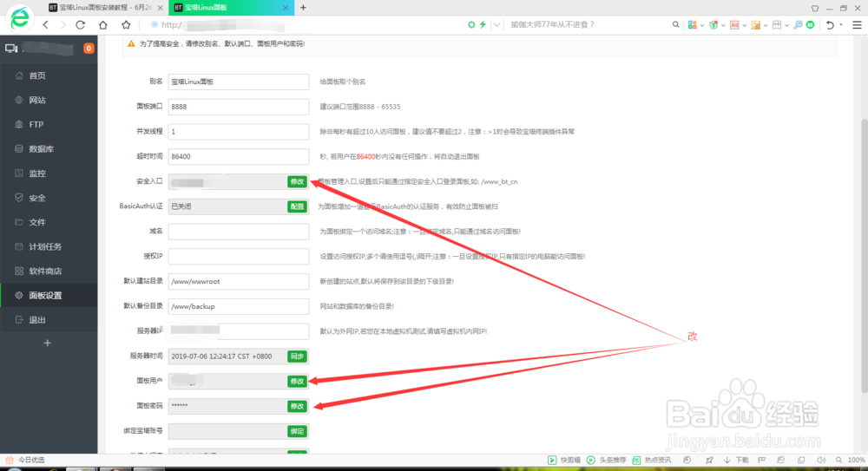Open FTP in the sidebar
The height and width of the screenshot is (471, 868).
(x=49, y=125)
